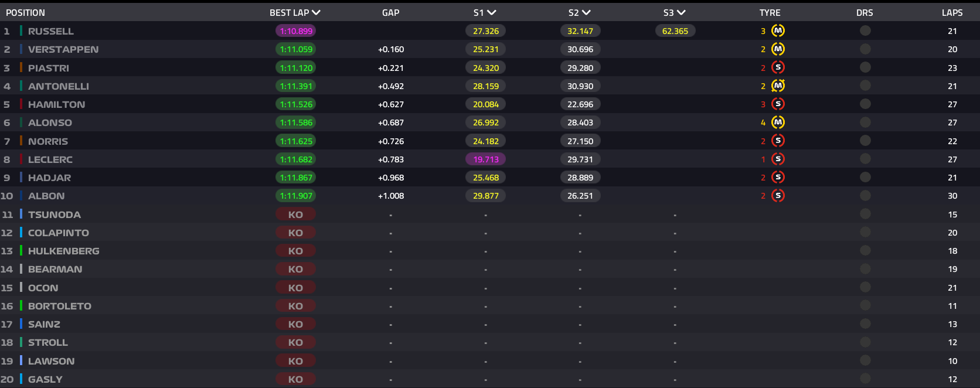This screenshot has height=388, width=980.
Task: Open the S3 sector dropdown
Action: point(680,12)
